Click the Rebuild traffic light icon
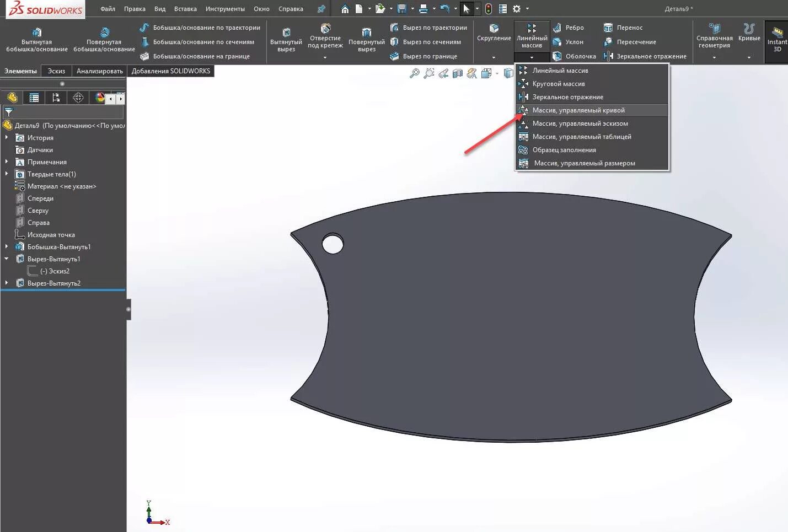Image resolution: width=788 pixels, height=532 pixels. [x=489, y=9]
